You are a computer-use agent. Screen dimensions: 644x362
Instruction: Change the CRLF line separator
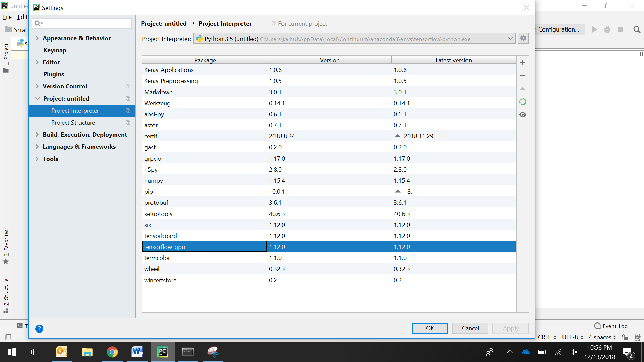(547, 337)
